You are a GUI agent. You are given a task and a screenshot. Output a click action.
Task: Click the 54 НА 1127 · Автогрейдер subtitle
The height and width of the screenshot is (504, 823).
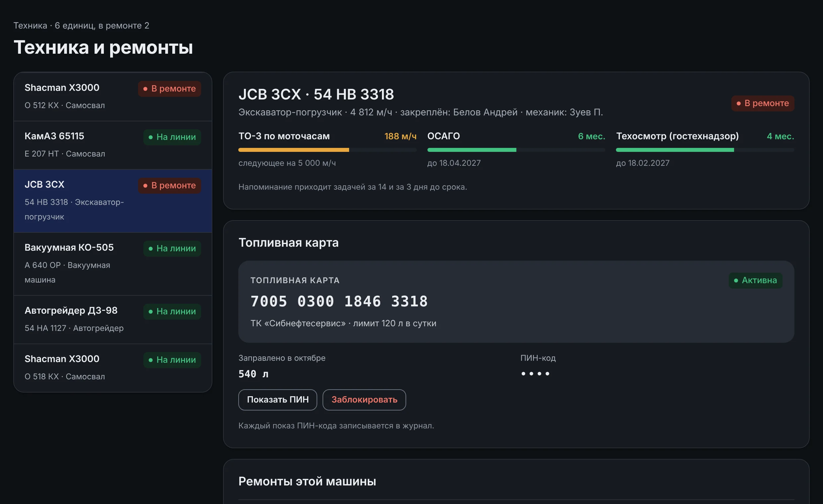pos(74,329)
